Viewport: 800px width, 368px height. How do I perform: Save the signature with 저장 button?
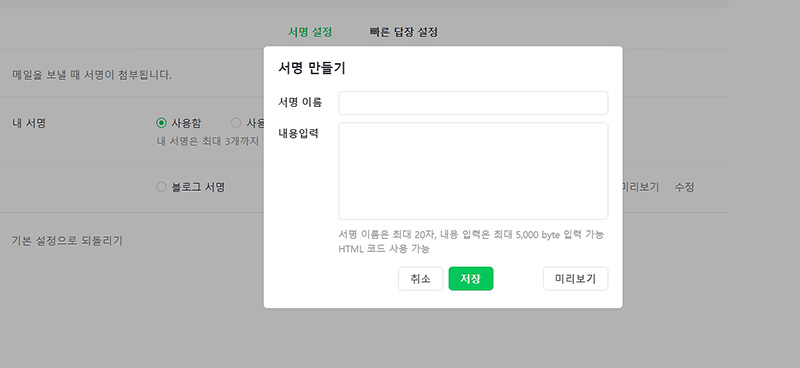470,279
